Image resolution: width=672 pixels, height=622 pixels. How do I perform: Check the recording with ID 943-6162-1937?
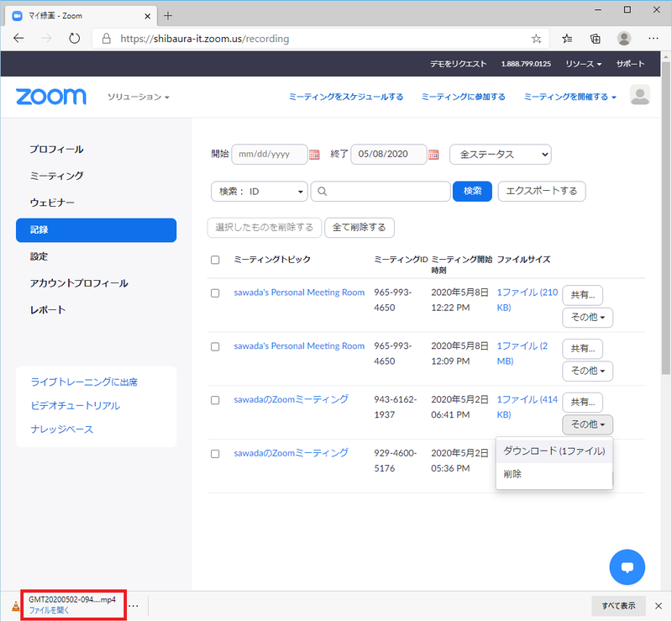click(x=215, y=400)
